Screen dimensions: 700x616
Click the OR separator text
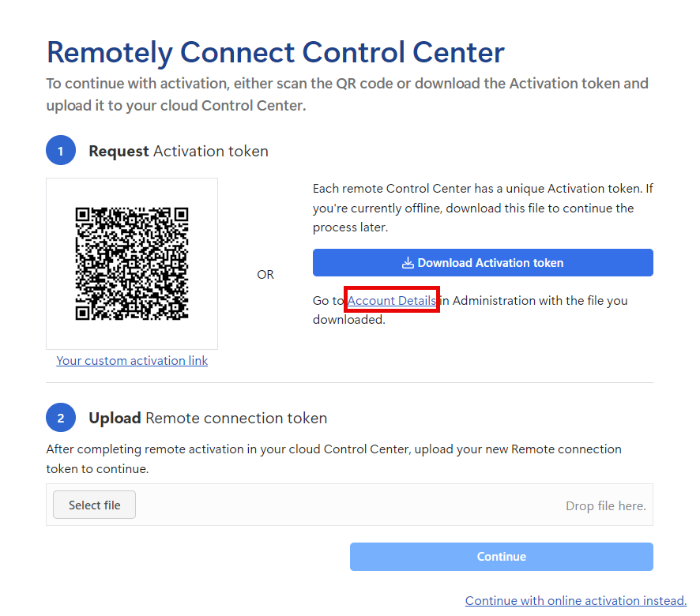(265, 275)
